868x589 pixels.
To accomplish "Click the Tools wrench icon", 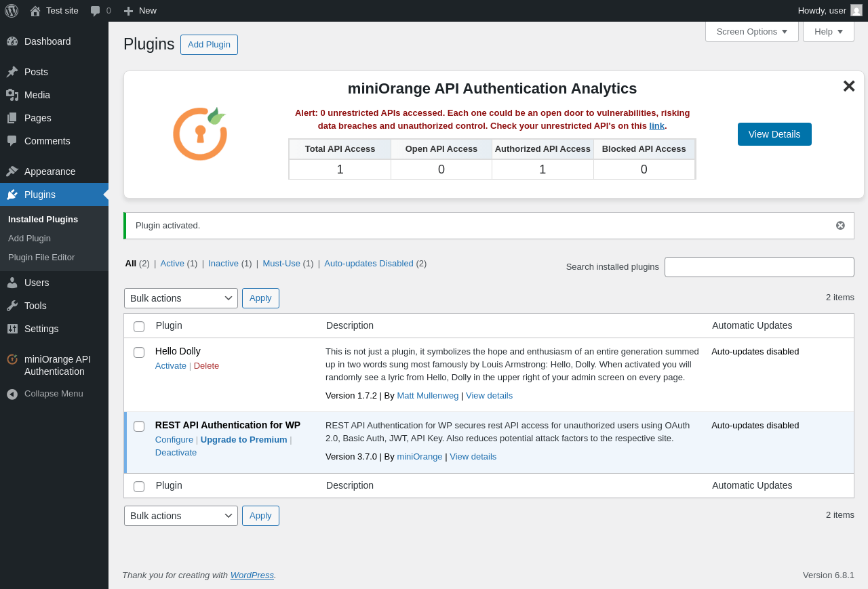I will coord(12,306).
